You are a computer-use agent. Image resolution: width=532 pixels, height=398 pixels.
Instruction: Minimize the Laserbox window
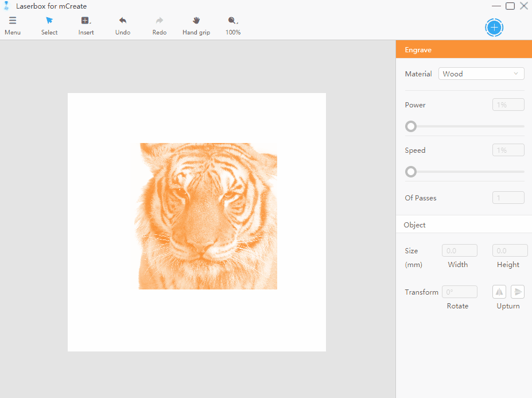pos(496,6)
